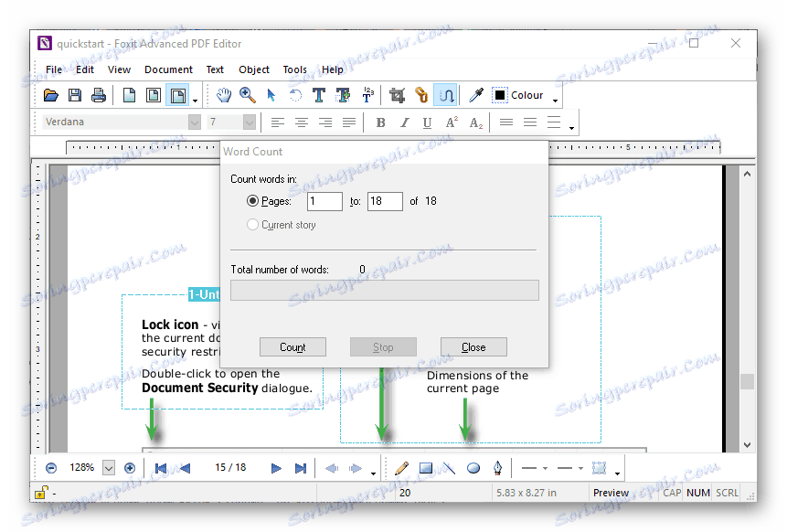The image size is (787, 532).
Task: Zoom in with plus icon
Action: [130, 468]
